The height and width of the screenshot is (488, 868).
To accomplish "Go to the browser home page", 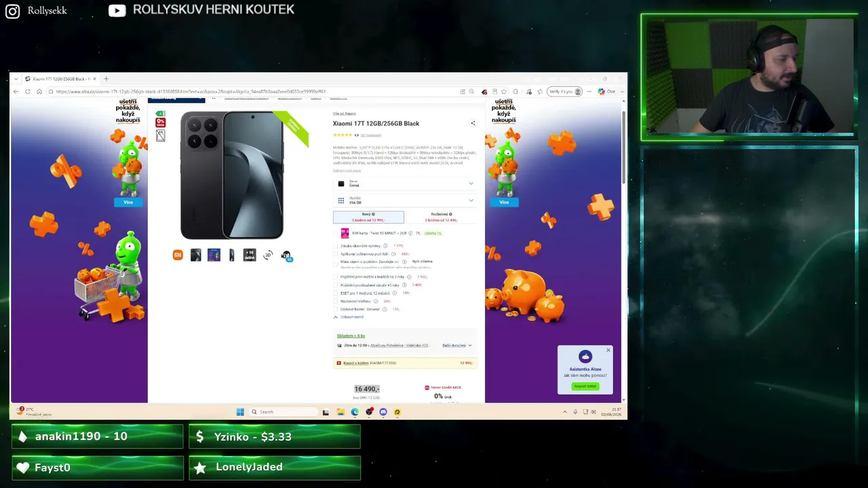I will click(39, 91).
